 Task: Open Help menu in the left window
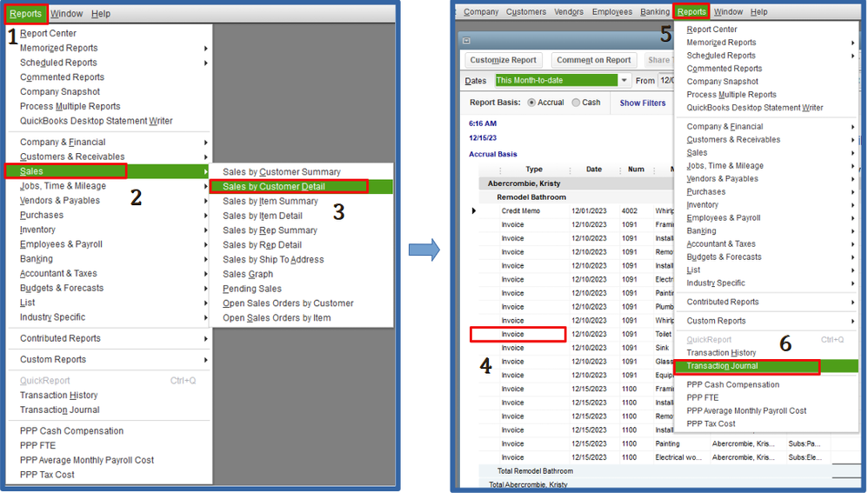point(101,14)
